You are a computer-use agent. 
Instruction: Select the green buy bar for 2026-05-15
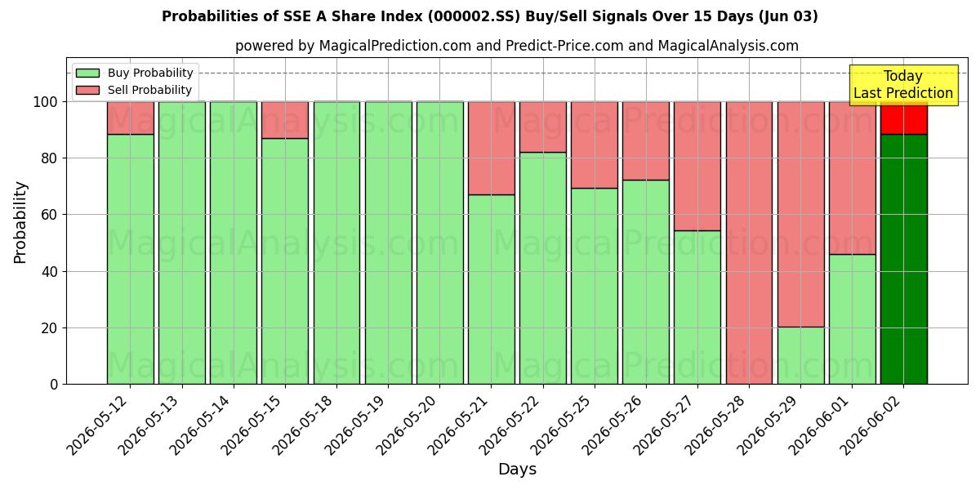pyautogui.click(x=285, y=261)
